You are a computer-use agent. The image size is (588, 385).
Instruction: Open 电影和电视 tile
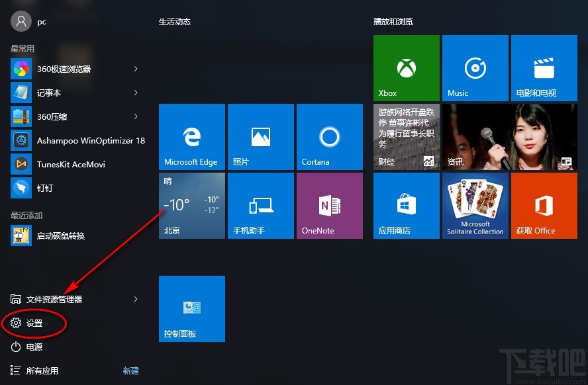click(x=544, y=68)
